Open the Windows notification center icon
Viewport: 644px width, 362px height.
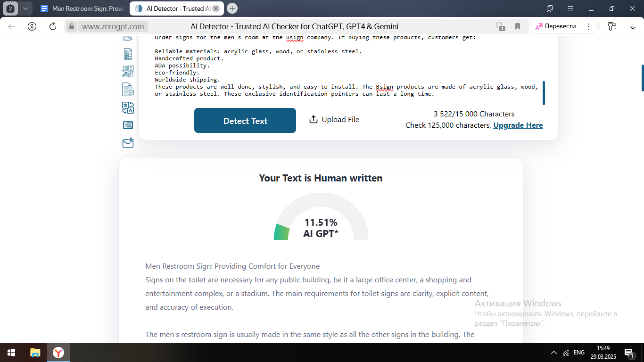point(629,353)
